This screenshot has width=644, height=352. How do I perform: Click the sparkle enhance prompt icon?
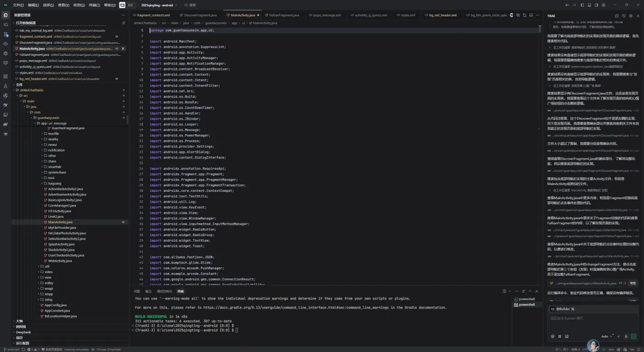tap(618, 336)
